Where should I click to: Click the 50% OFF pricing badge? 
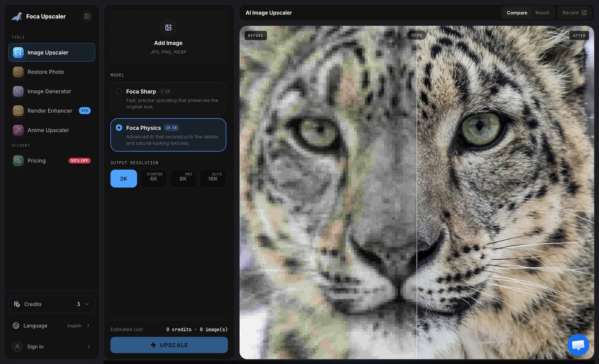coord(80,161)
